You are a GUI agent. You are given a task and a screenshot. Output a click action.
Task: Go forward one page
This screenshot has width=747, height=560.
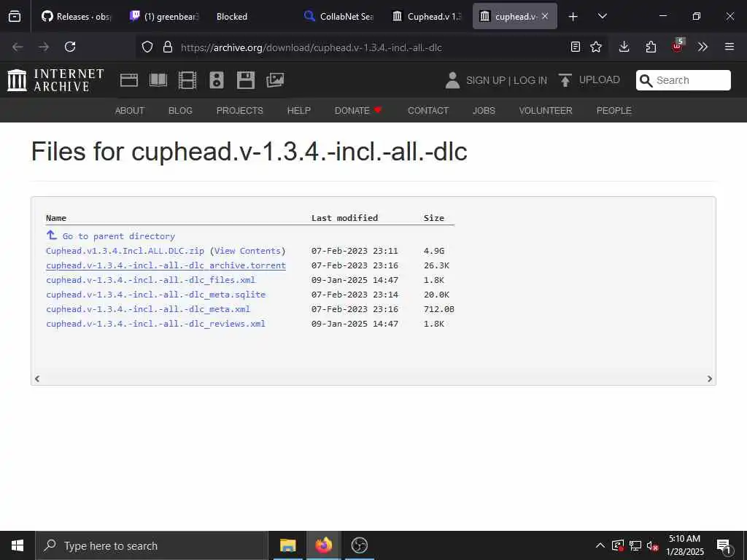(x=44, y=47)
